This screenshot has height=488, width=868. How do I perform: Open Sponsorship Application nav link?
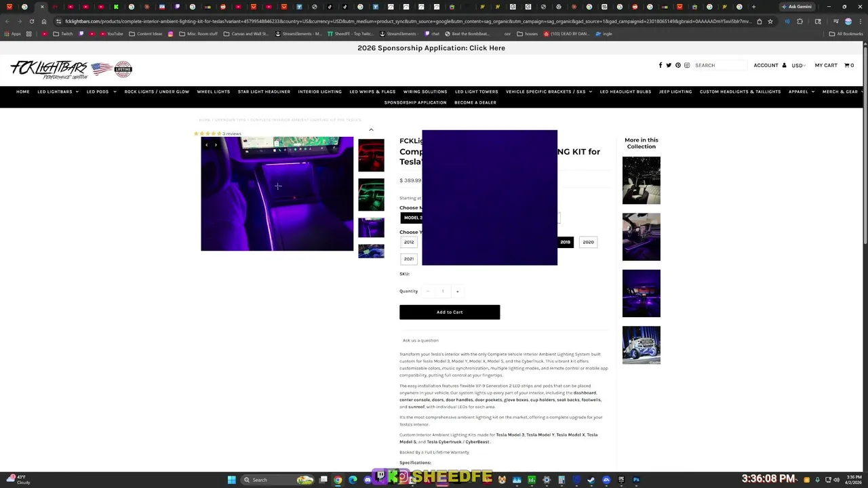(x=415, y=102)
